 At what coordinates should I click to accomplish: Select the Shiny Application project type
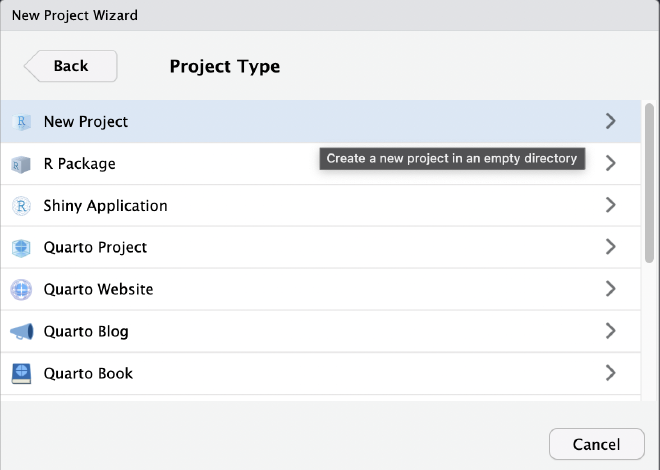(x=105, y=206)
